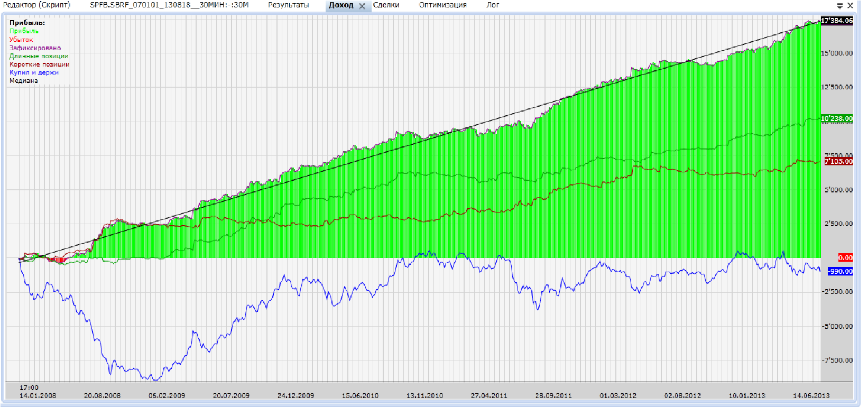Open the Сделки tab
The height and width of the screenshot is (407, 868).
tap(386, 5)
